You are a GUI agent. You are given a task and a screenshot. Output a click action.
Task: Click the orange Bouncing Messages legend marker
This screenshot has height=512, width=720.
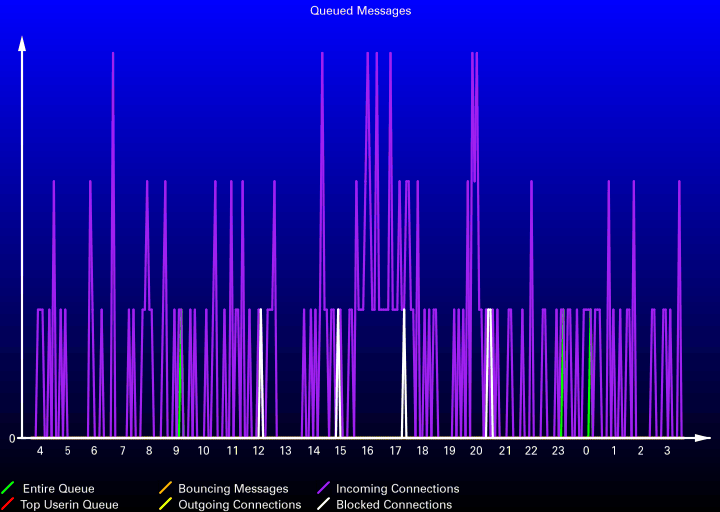[x=165, y=489]
